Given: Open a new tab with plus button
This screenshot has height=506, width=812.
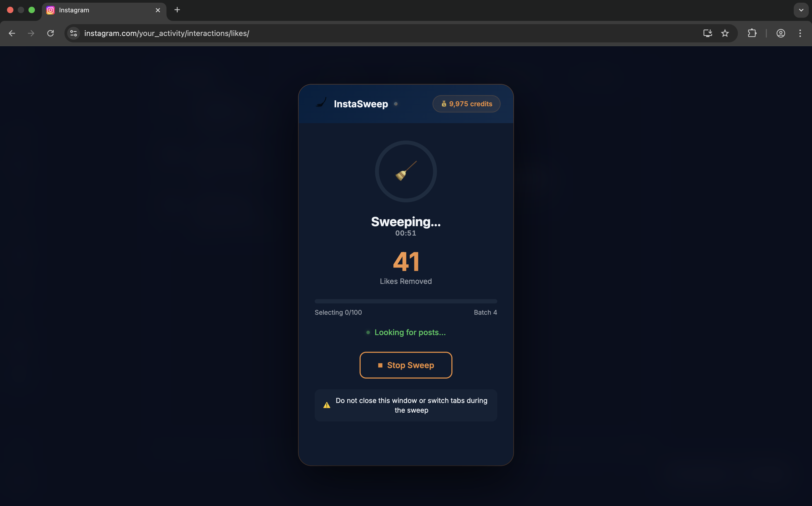Looking at the screenshot, I should point(177,10).
